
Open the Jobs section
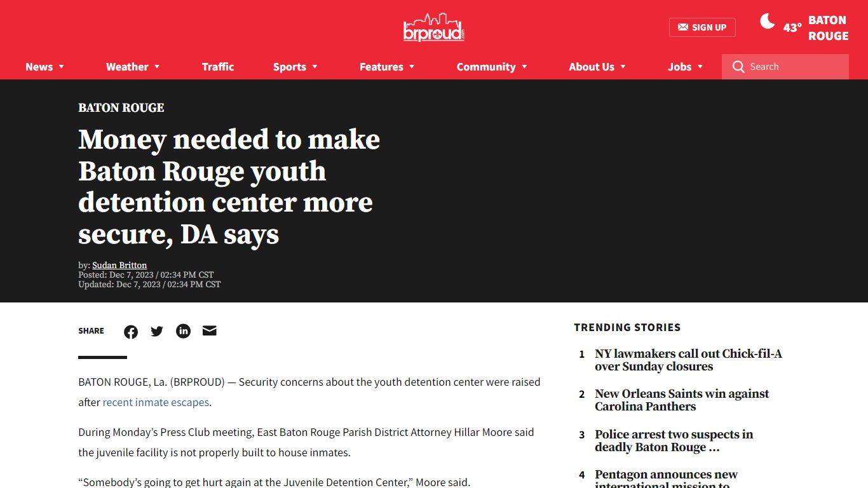click(679, 67)
